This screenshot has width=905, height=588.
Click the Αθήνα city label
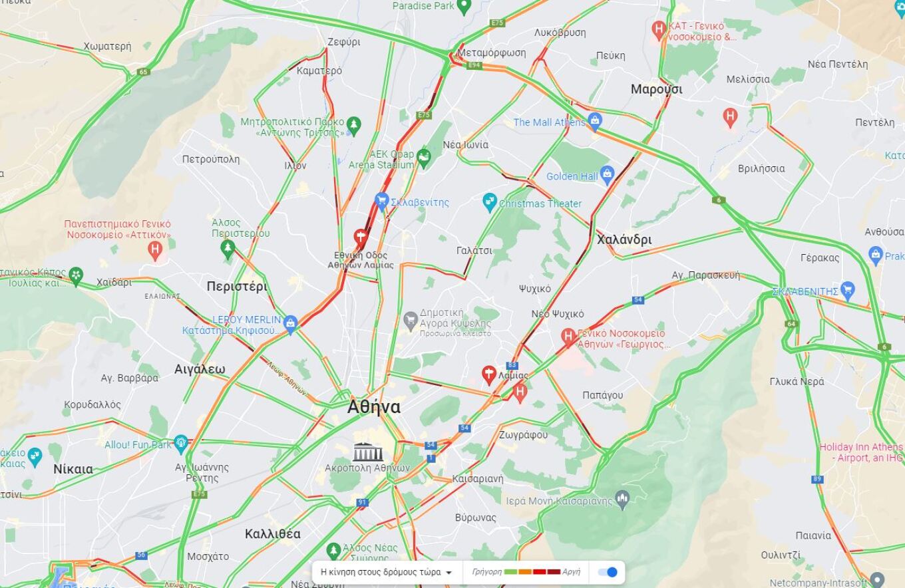(x=374, y=407)
